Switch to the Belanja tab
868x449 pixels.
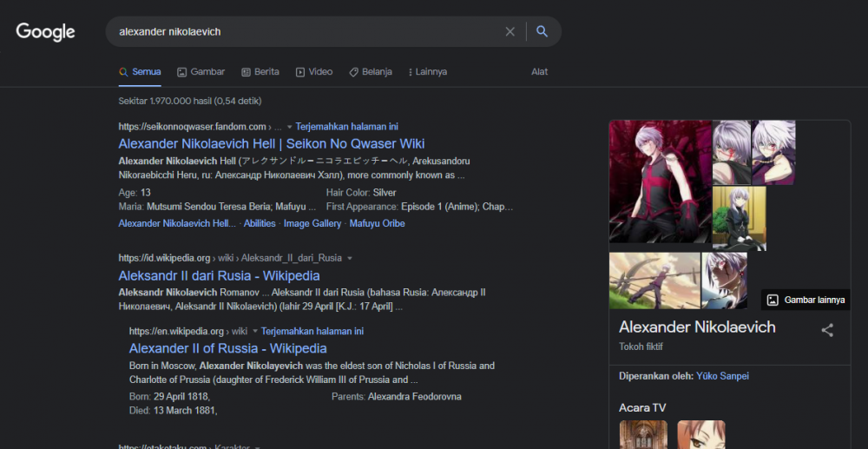coord(371,72)
